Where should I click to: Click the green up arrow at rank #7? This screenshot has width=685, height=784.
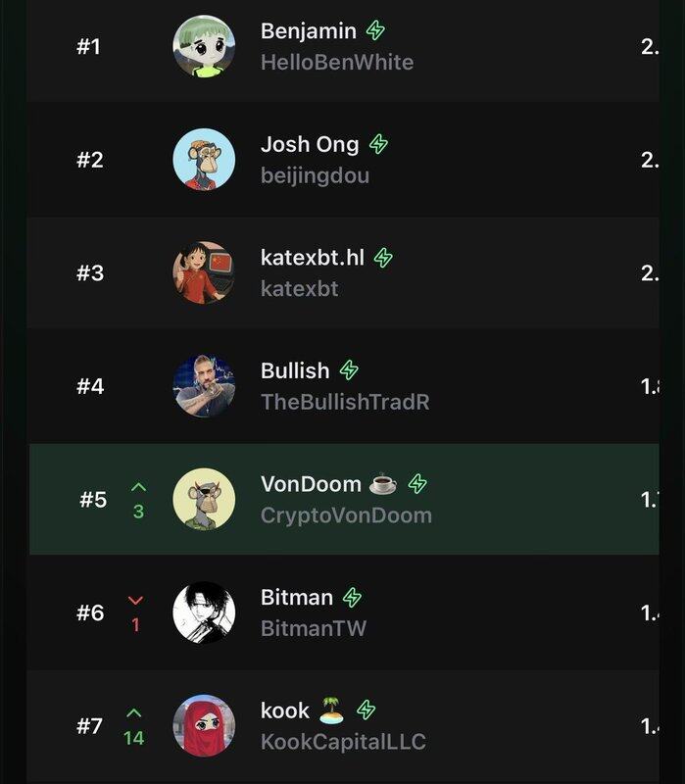[x=134, y=712]
